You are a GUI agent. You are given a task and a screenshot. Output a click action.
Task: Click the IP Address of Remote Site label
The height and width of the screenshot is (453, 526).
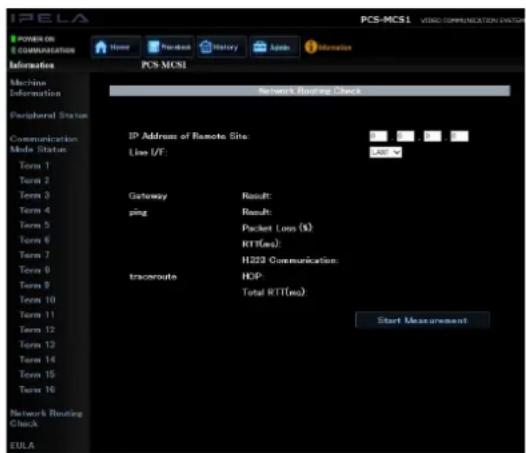(189, 136)
